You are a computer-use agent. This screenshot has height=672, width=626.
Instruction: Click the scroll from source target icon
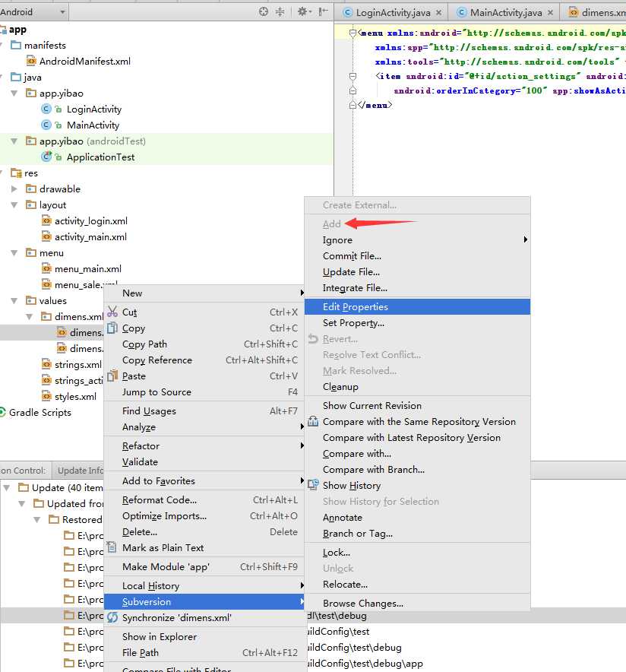[x=264, y=11]
